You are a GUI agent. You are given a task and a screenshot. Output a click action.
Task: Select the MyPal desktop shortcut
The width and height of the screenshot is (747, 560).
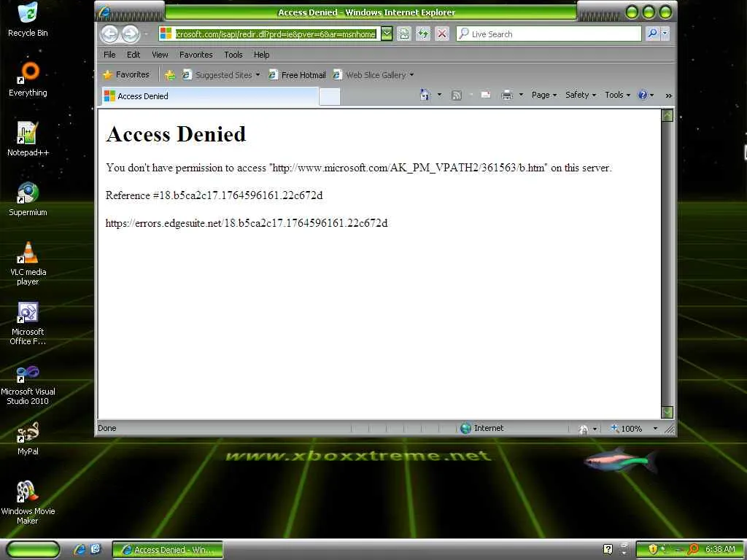tap(28, 438)
